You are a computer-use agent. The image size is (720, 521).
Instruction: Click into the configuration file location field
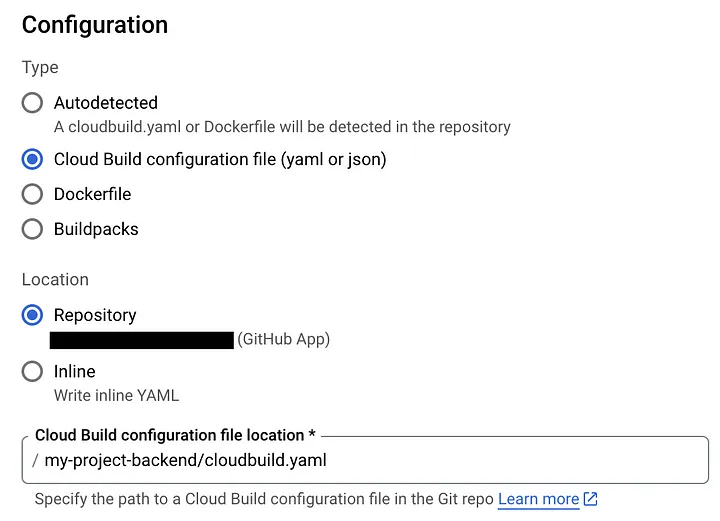(366, 460)
